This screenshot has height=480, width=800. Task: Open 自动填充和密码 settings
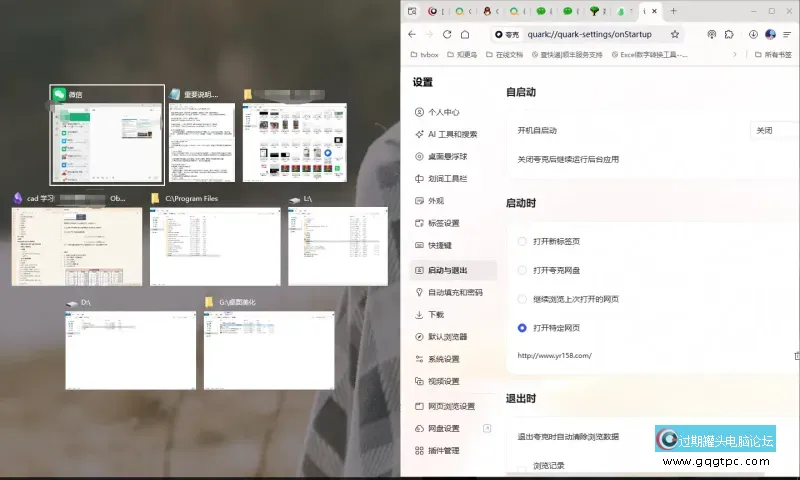(x=455, y=292)
